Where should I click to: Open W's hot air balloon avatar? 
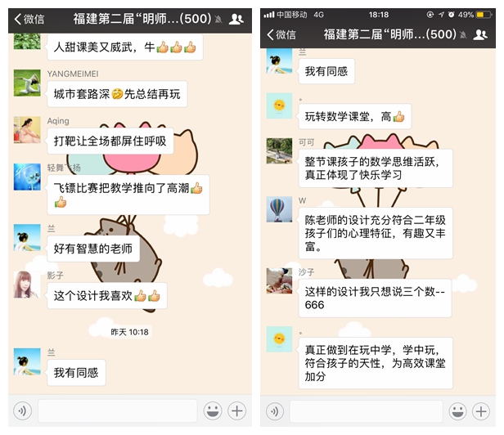pos(279,209)
